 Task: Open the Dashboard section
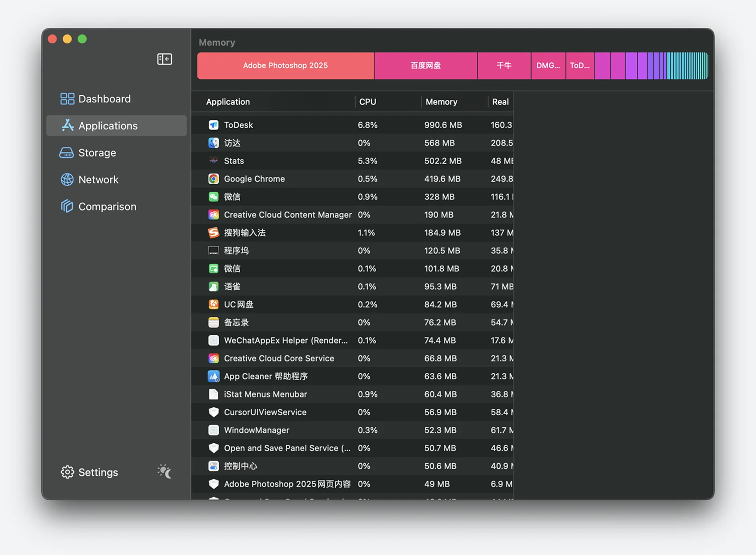(104, 99)
